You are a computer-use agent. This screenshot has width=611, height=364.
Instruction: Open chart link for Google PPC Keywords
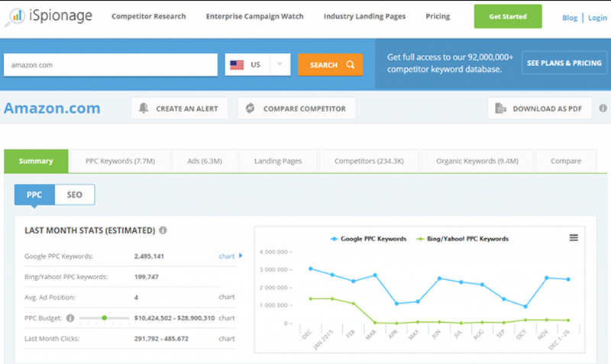[x=226, y=256]
